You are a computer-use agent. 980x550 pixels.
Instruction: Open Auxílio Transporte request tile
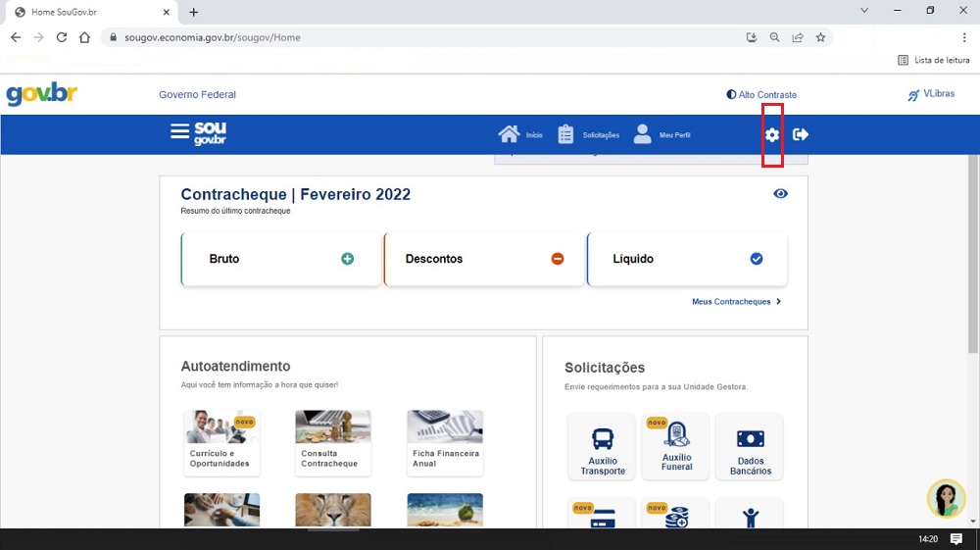(602, 447)
